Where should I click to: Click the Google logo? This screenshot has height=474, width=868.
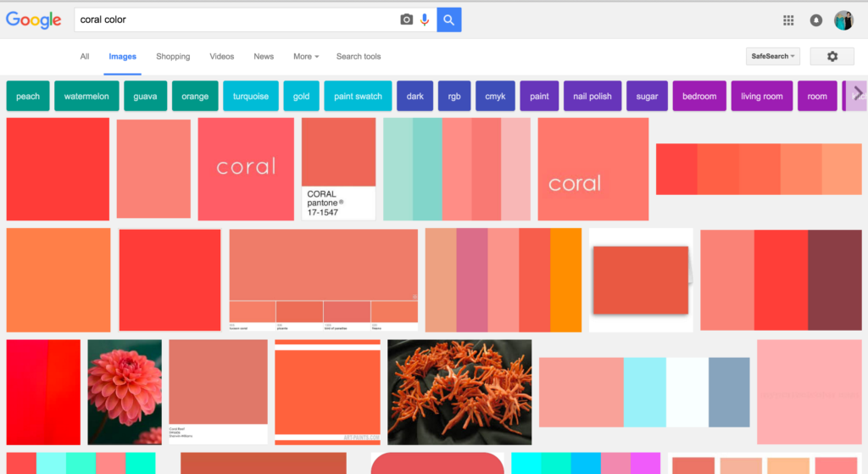(34, 20)
